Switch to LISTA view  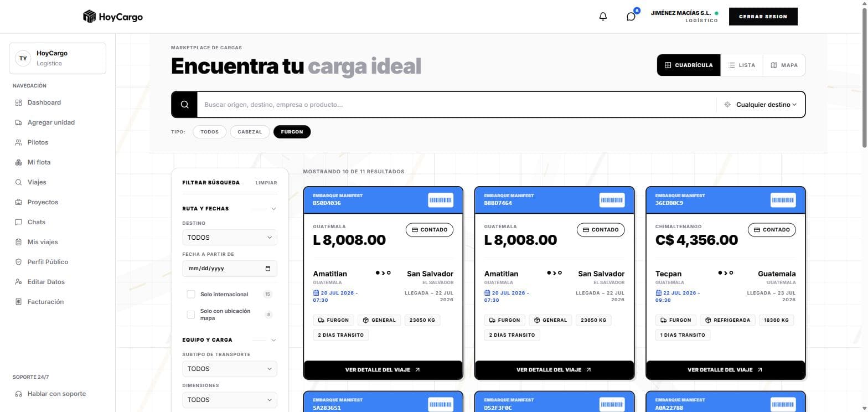click(742, 65)
